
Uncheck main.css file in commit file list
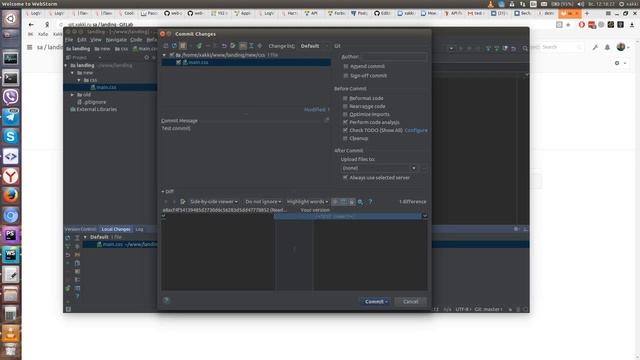(x=178, y=62)
